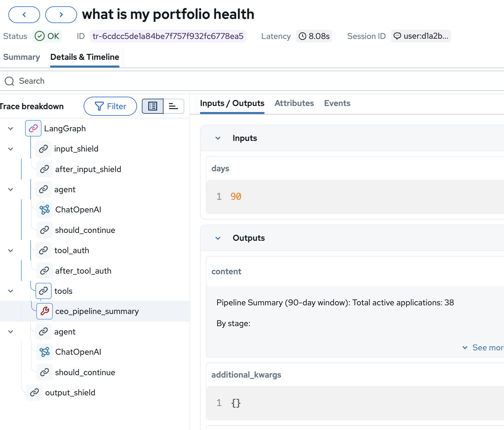This screenshot has width=504, height=430.
Task: Click the LangGraph chain icon
Action: pyautogui.click(x=33, y=128)
